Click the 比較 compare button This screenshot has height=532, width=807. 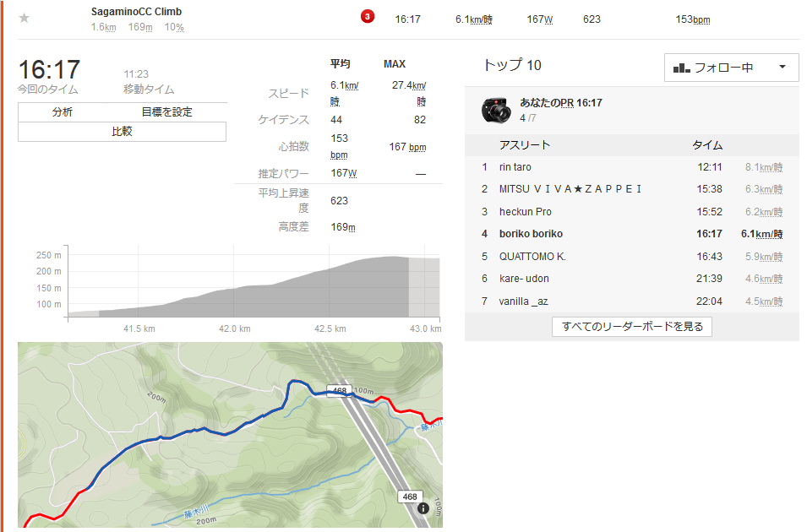122,132
